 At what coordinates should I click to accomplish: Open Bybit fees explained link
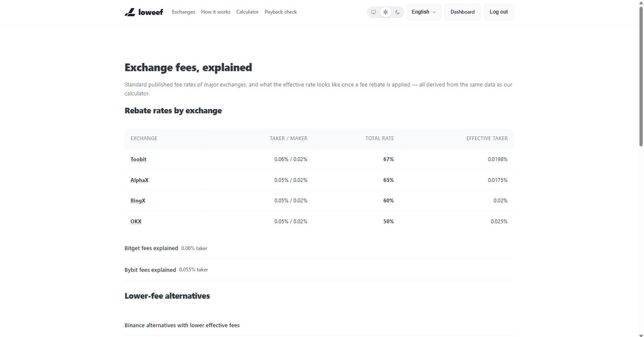[x=150, y=270]
